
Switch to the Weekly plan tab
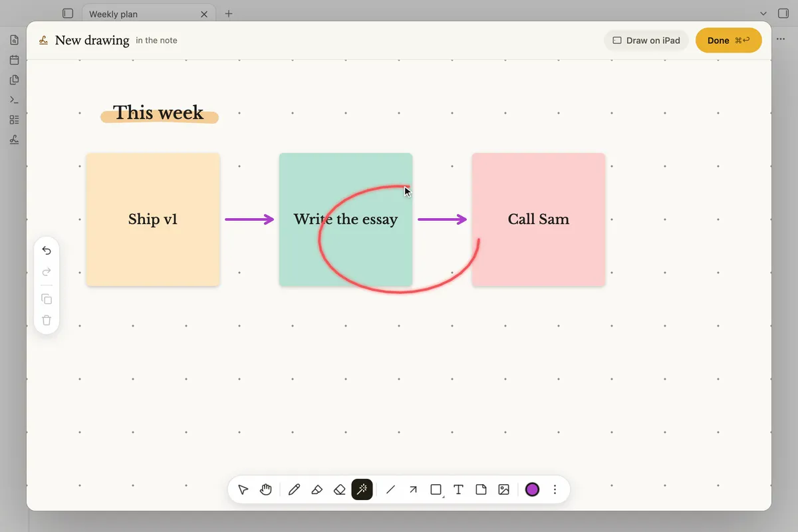pyautogui.click(x=150, y=13)
